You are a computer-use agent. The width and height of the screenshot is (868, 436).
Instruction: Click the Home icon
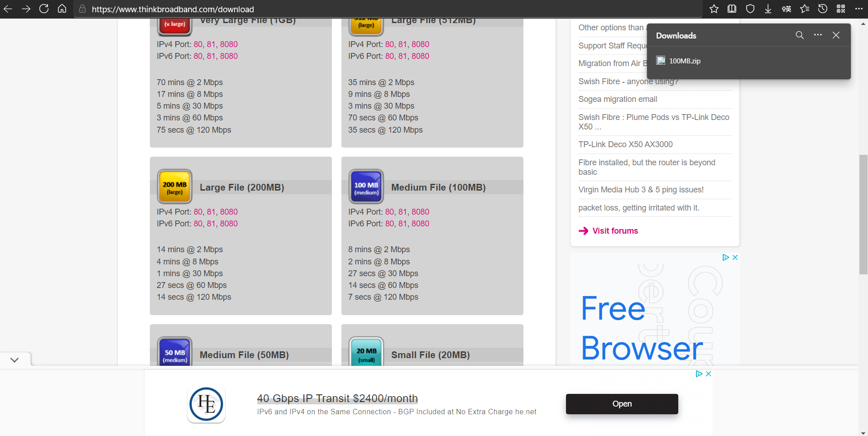pos(62,9)
